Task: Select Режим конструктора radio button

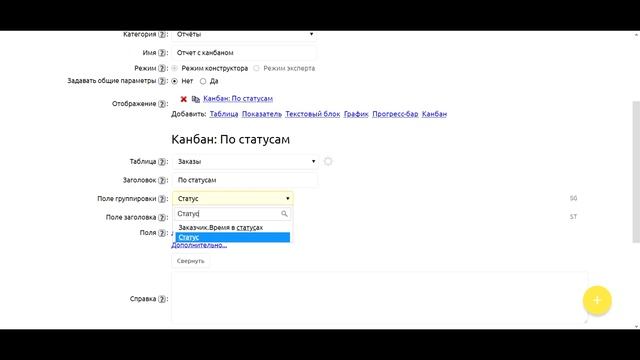Action: (175, 68)
